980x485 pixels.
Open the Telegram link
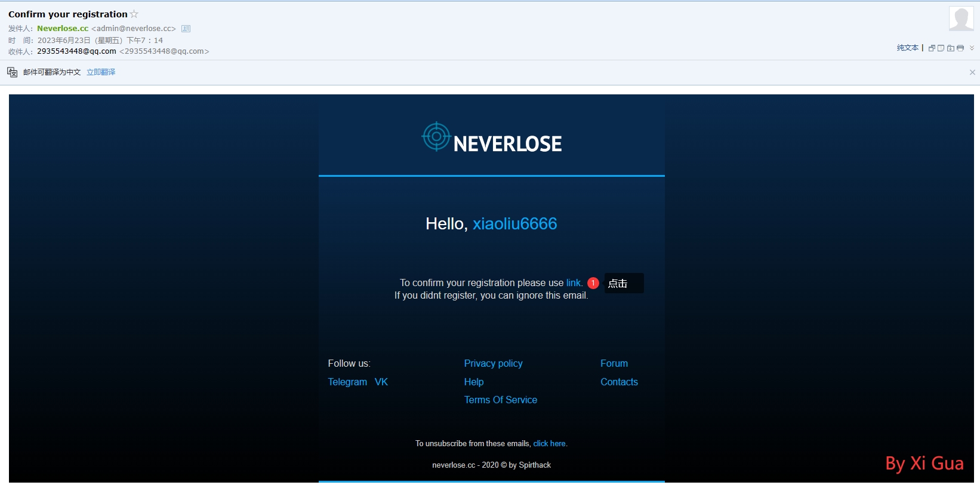point(347,382)
